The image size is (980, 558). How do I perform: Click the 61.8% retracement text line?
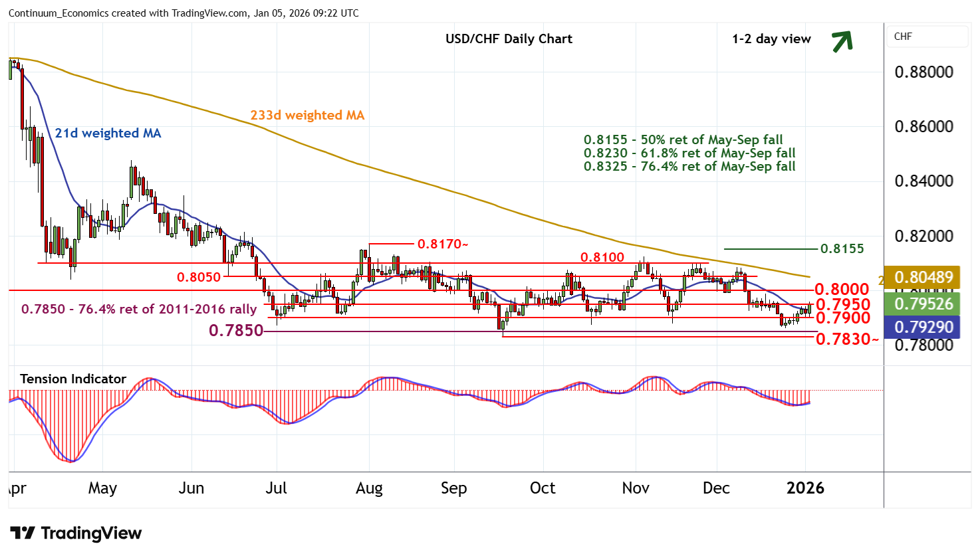click(x=689, y=153)
